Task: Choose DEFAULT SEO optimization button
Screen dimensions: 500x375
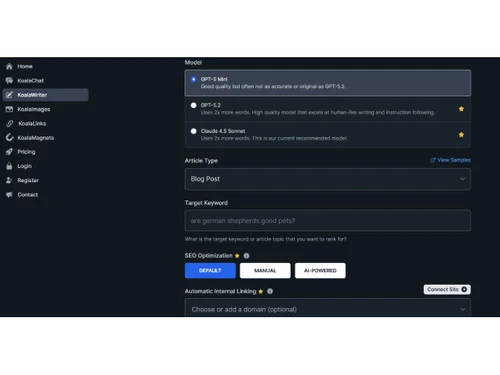Action: pos(210,270)
